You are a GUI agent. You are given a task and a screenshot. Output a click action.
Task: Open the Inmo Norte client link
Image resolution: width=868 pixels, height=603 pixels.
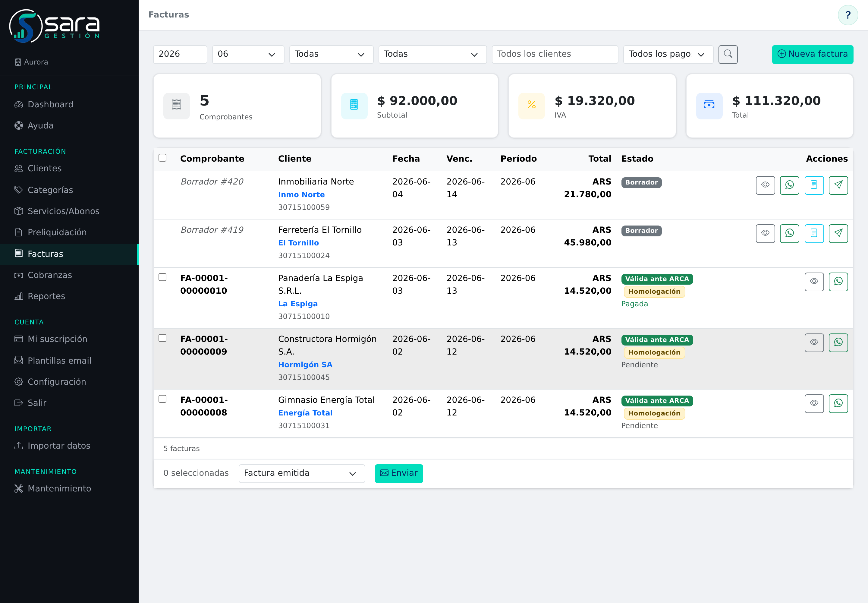[301, 194]
